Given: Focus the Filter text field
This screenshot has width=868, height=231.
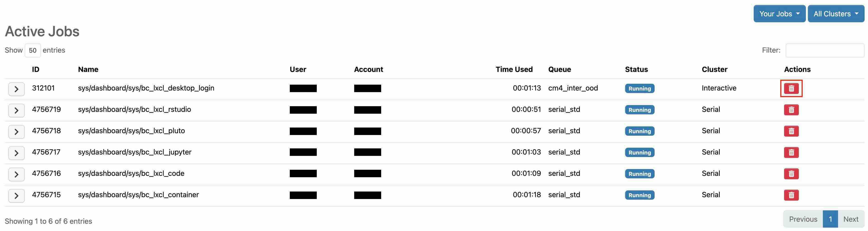Looking at the screenshot, I should point(824,50).
